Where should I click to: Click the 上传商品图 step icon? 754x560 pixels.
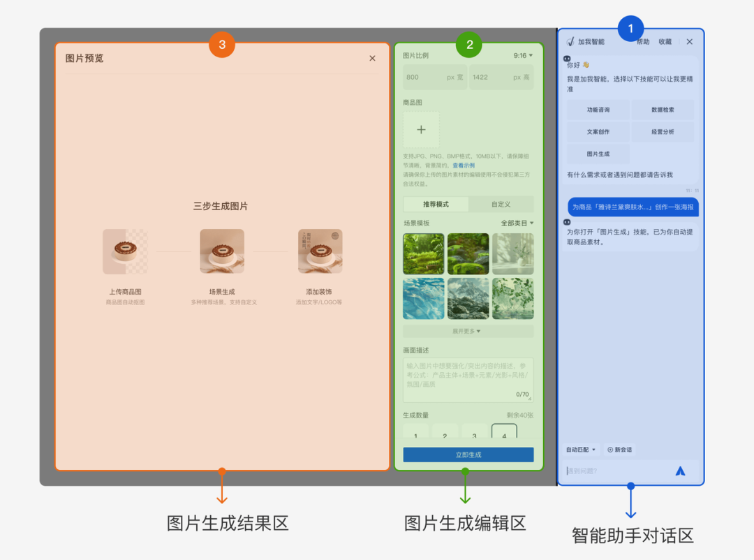(x=125, y=253)
